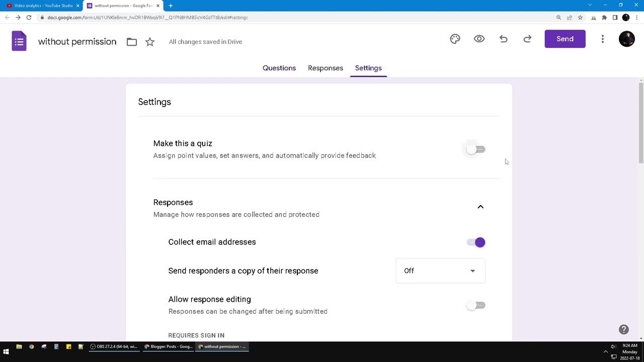Enable the Make this a quiz toggle
The image size is (644, 362).
475,149
